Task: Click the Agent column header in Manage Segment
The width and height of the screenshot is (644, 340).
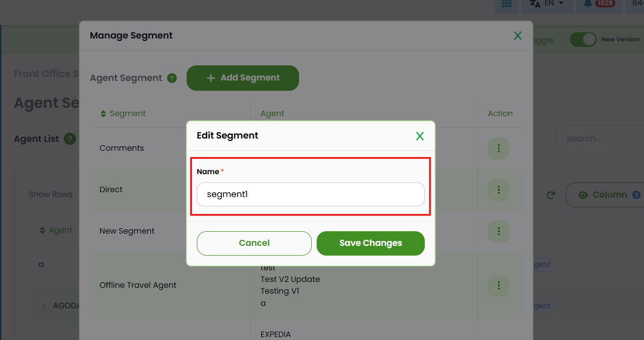Action: click(272, 113)
